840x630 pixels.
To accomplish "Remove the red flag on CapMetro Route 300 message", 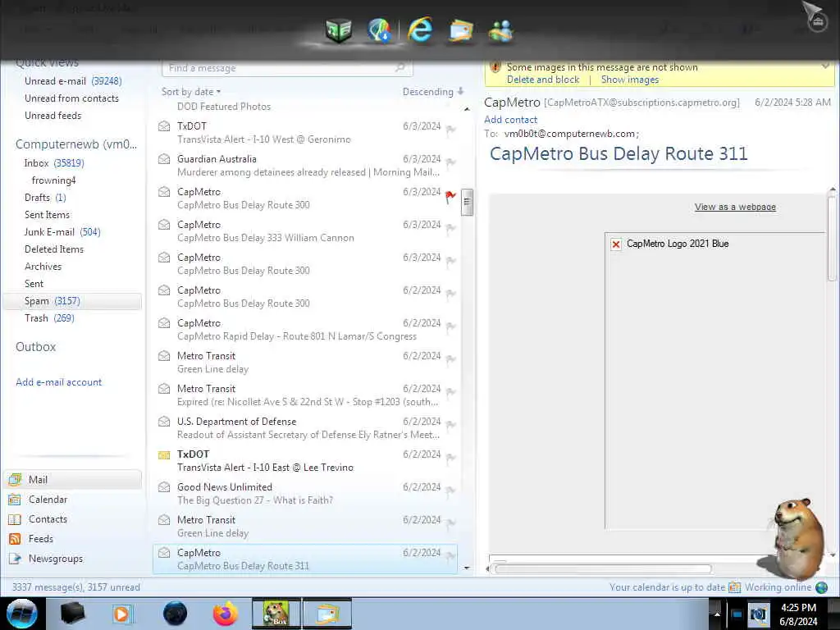I will 450,197.
